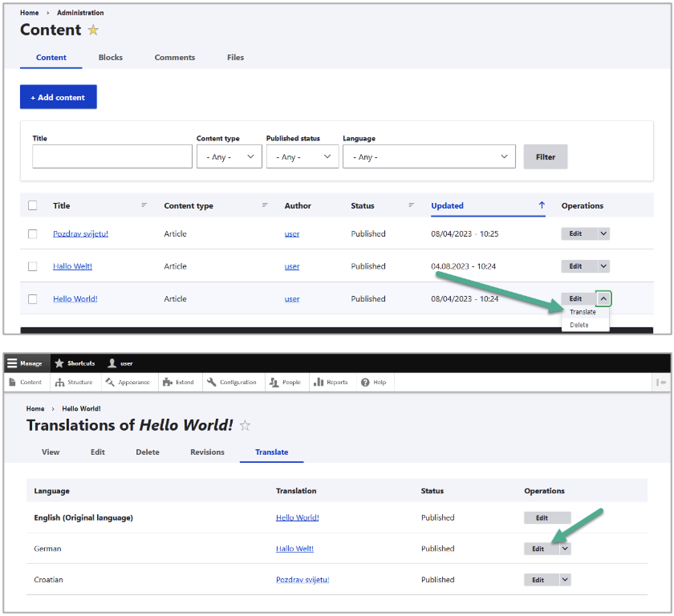Click Hello World! in the lower breadcrumb
Screen dimensions: 674x616
pyautogui.click(x=81, y=408)
